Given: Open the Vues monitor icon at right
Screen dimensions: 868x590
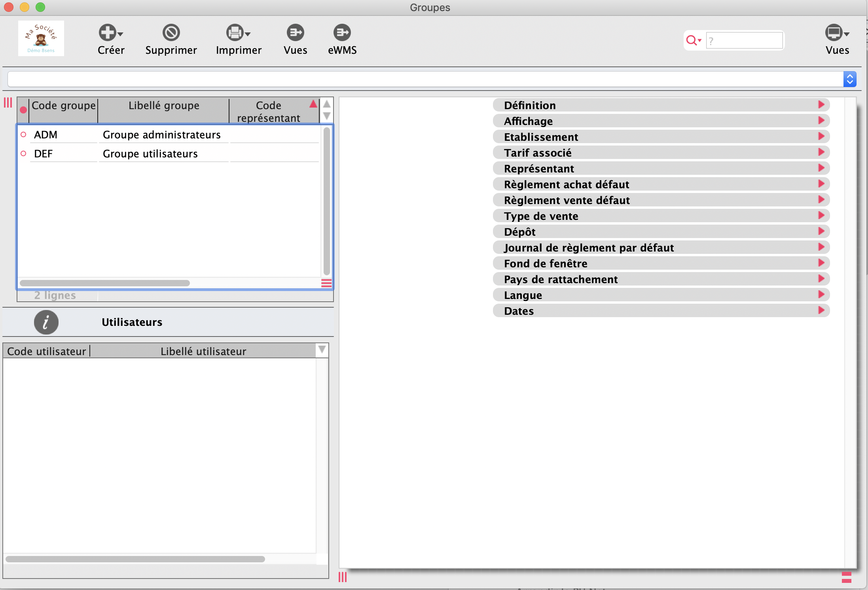Looking at the screenshot, I should (x=834, y=32).
